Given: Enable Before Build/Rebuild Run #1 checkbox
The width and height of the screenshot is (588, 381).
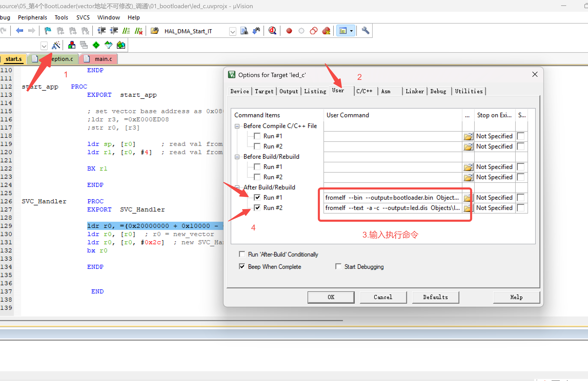Looking at the screenshot, I should click(257, 167).
